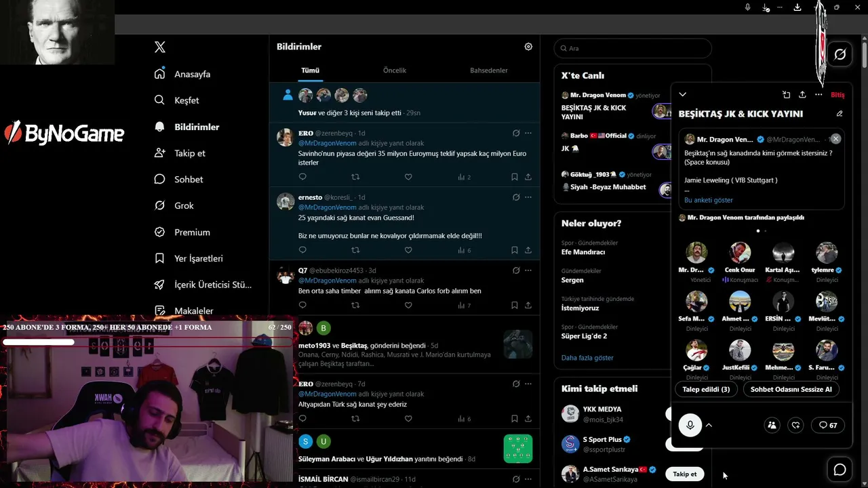Like ernesto's Guessand post
The width and height of the screenshot is (868, 488).
tap(408, 250)
